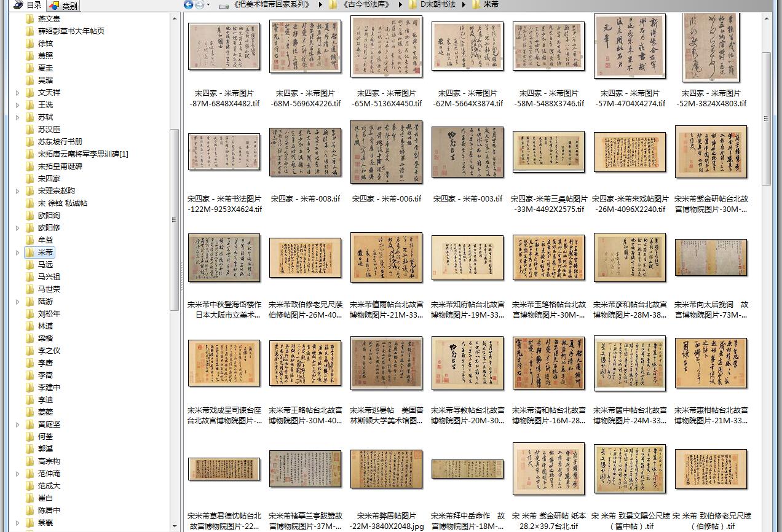Open thumbnail of 宋四家-米芾三吴帖图片

(x=549, y=152)
